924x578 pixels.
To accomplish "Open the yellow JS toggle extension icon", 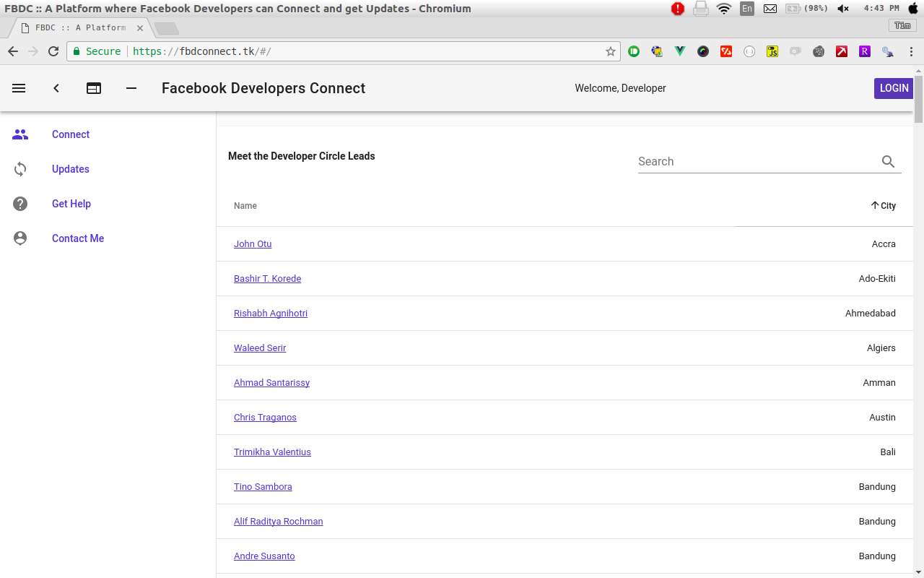I will 772,51.
